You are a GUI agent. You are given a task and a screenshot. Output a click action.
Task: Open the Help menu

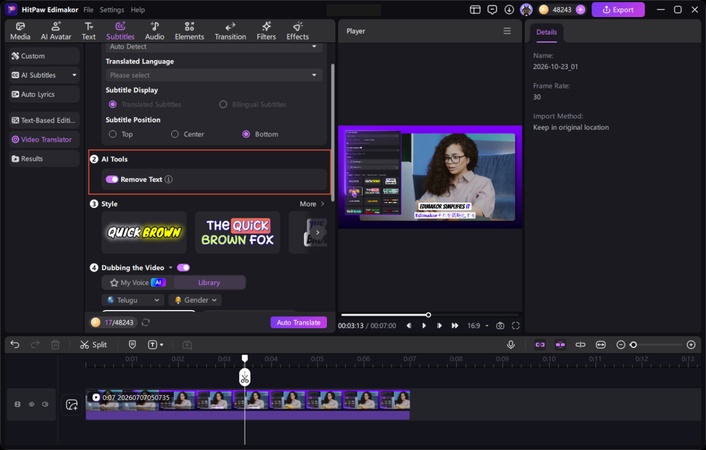[x=138, y=9]
